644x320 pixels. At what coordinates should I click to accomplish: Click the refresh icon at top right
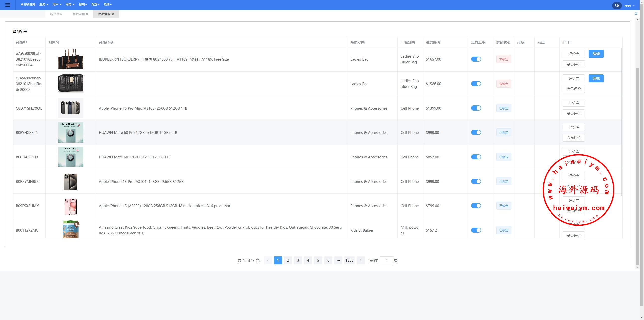click(636, 14)
